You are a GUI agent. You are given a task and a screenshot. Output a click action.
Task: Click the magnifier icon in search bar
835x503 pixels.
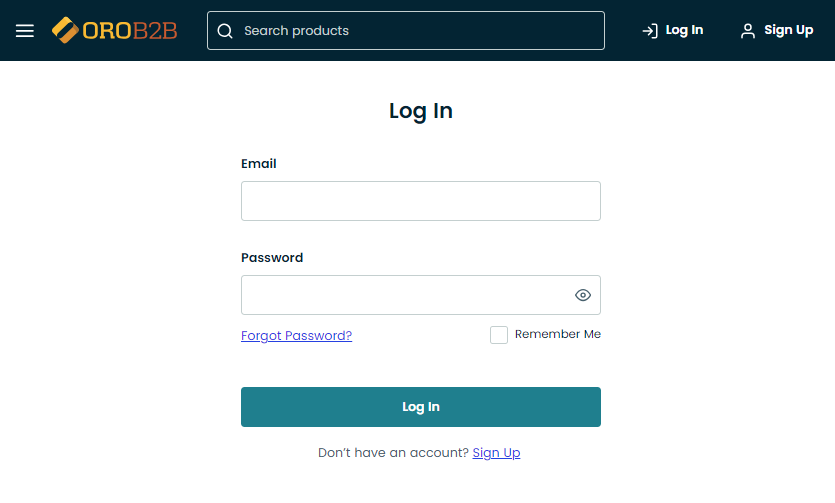(225, 31)
